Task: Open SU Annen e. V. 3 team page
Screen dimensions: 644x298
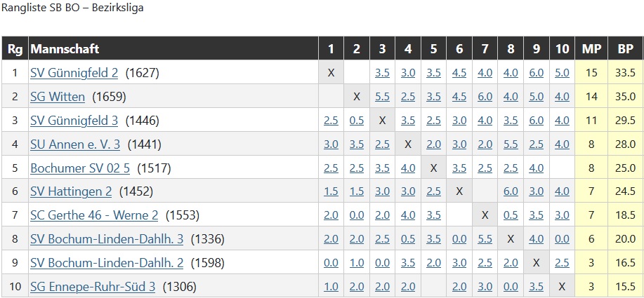Action: point(75,144)
